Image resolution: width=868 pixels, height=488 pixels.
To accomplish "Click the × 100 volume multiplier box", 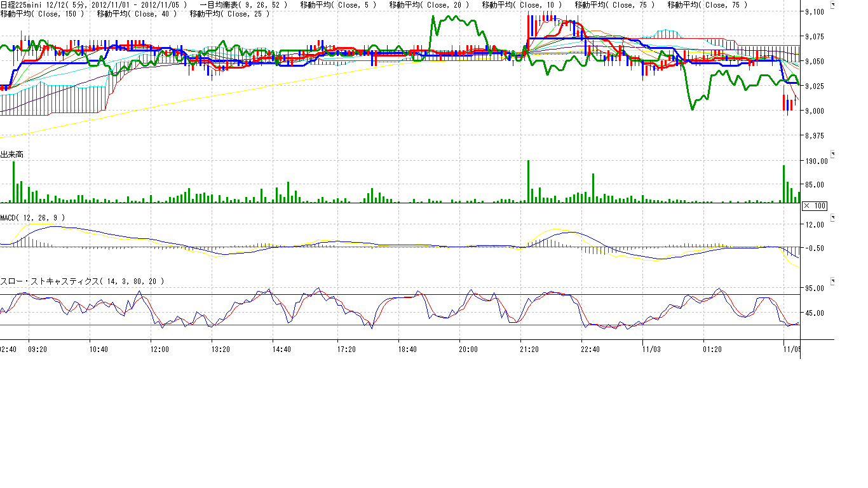I will coord(814,206).
